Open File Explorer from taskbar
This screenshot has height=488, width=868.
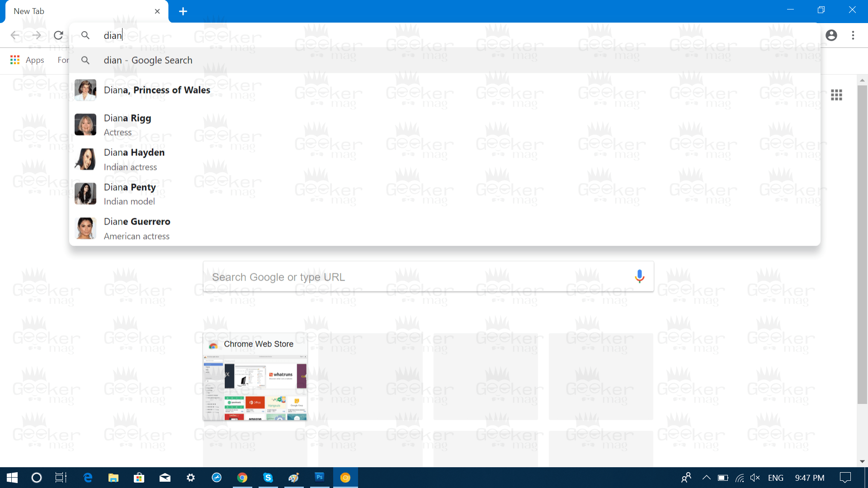click(113, 478)
